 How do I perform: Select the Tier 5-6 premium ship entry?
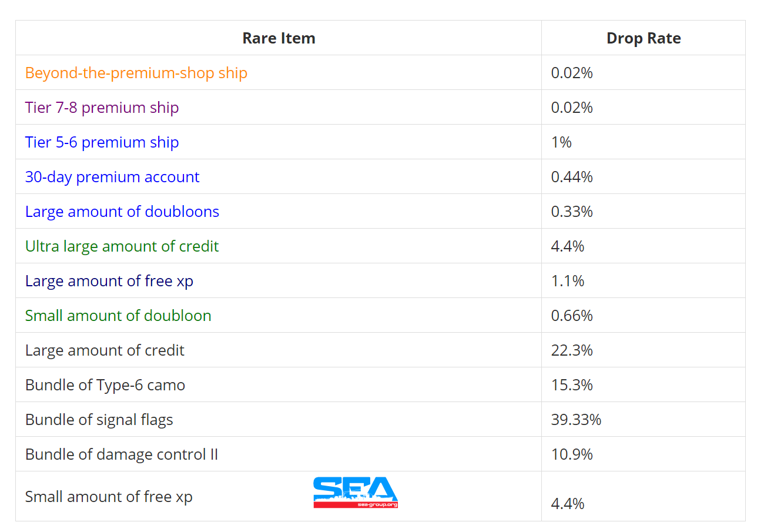(102, 142)
